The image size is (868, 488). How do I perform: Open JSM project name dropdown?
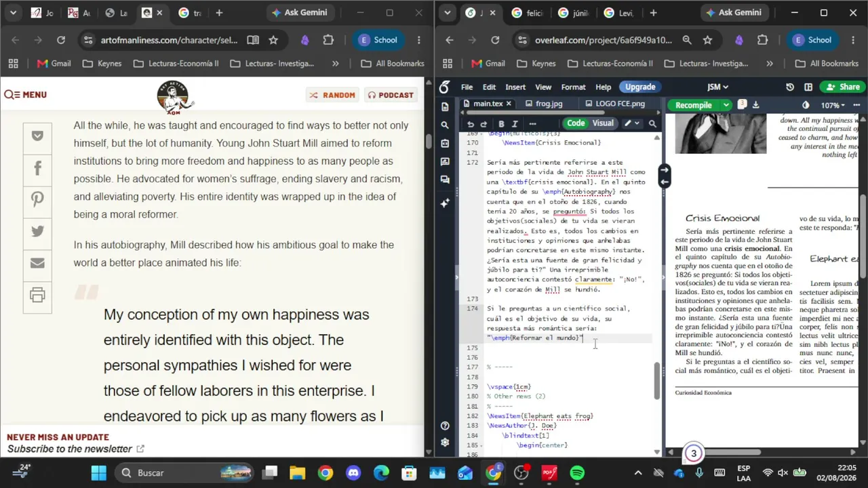pos(717,87)
